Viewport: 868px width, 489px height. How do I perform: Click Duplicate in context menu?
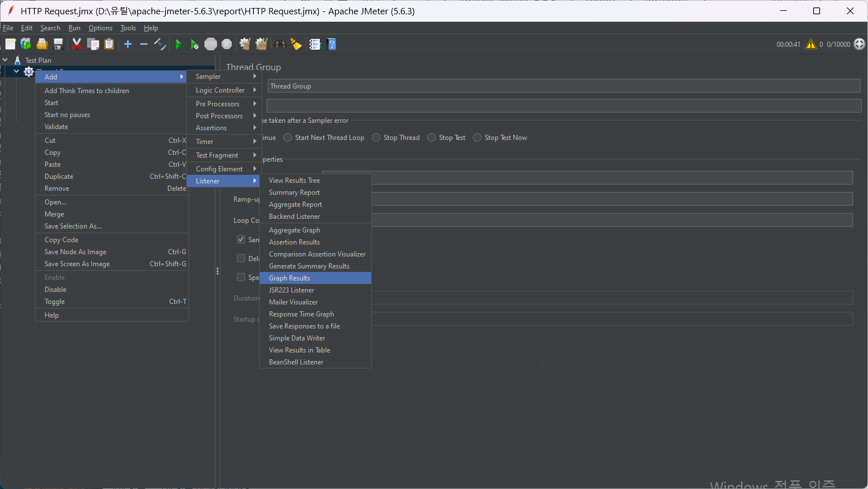(x=112, y=177)
